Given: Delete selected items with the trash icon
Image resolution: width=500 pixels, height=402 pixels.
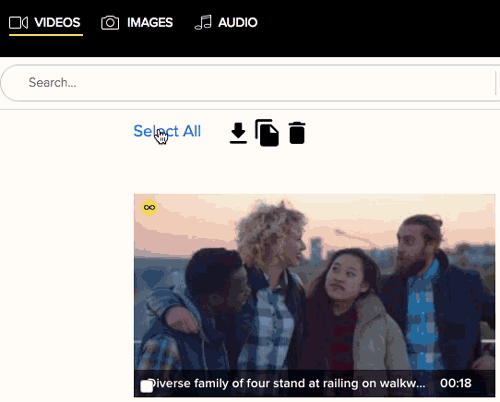Looking at the screenshot, I should [x=297, y=133].
